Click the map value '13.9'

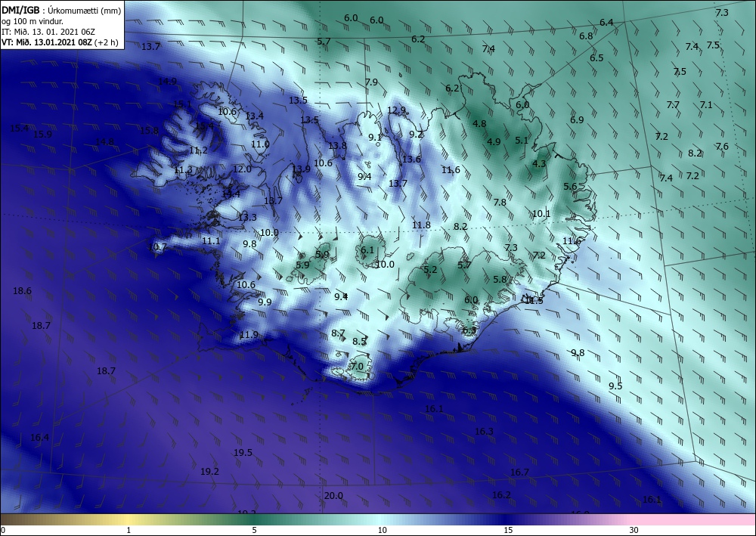302,169
